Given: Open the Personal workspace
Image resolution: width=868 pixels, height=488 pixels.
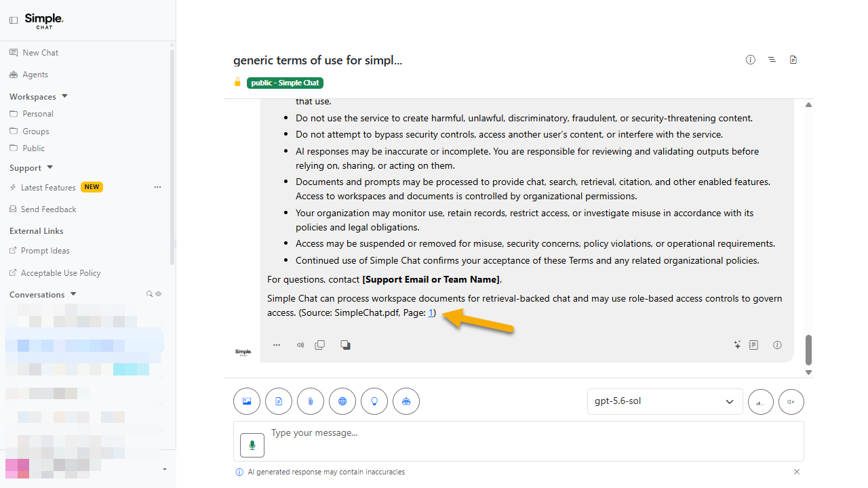Looking at the screenshot, I should pos(31,114).
